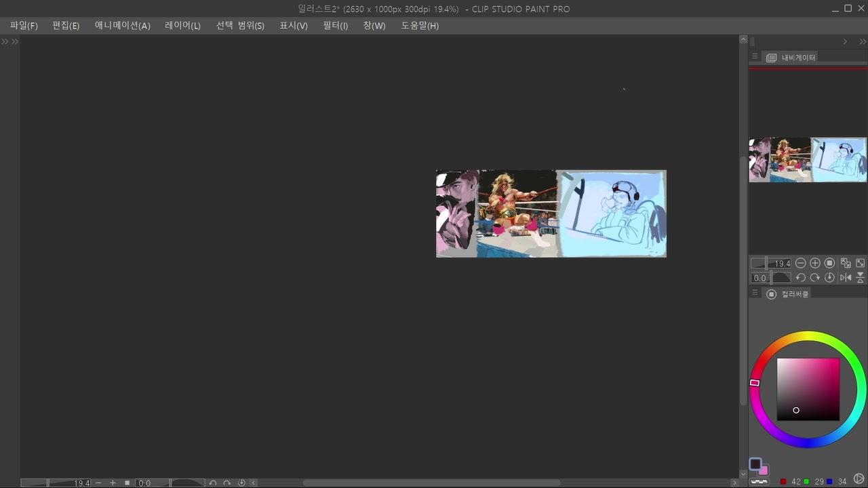Reset canvas rotation in Navigator

[x=829, y=278]
